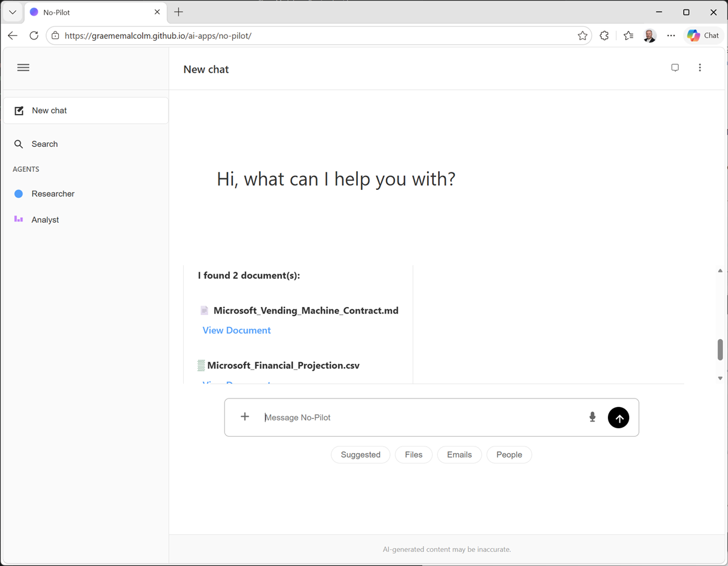The image size is (728, 566).
Task: Click the AGENTS section label
Action: point(26,169)
